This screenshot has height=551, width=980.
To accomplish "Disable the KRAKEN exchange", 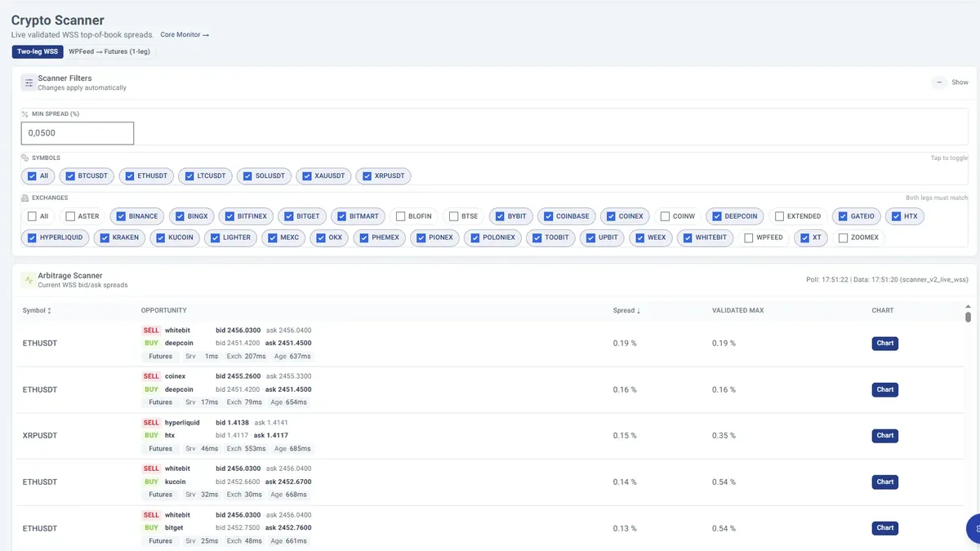I will pyautogui.click(x=105, y=238).
